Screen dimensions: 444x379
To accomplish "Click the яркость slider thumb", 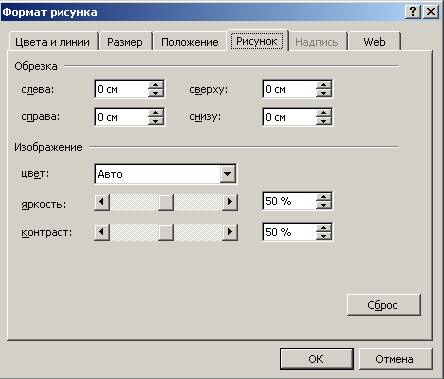I will 166,202.
